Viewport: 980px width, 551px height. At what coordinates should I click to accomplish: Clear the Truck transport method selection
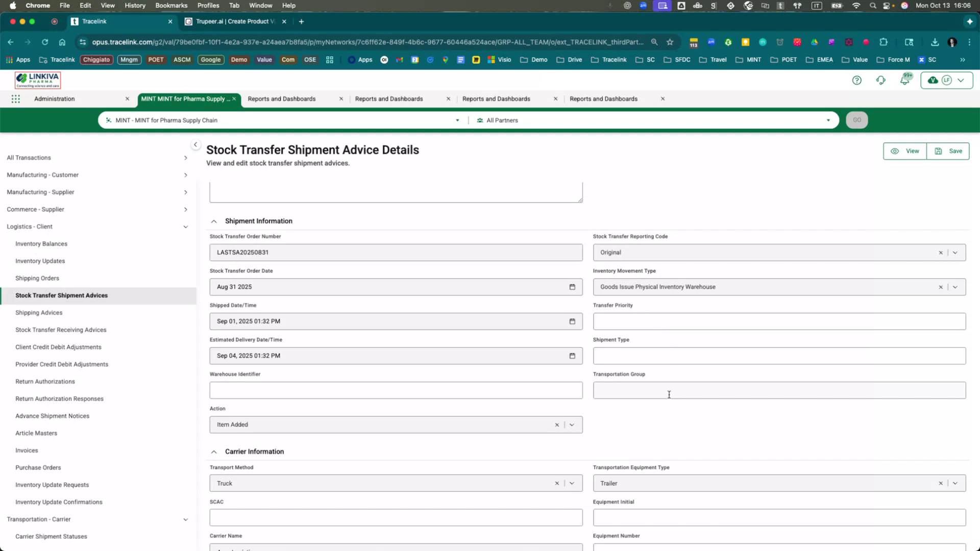click(556, 483)
